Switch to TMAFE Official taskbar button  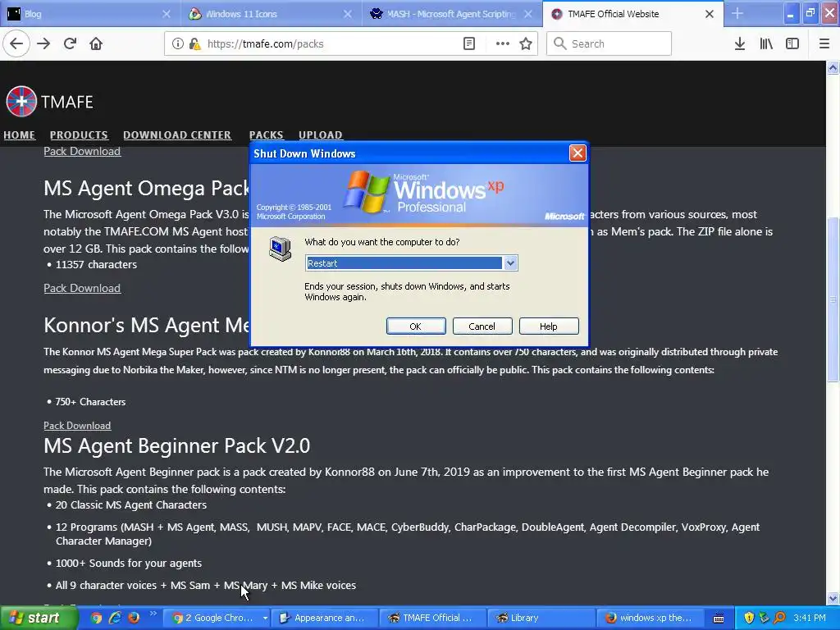point(433,619)
